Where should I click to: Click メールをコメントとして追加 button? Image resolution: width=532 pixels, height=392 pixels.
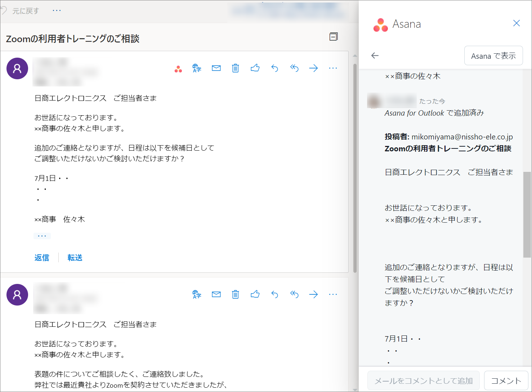click(424, 381)
